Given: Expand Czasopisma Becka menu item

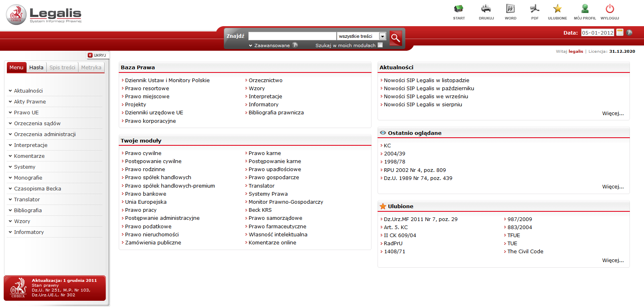Looking at the screenshot, I should pos(37,189).
